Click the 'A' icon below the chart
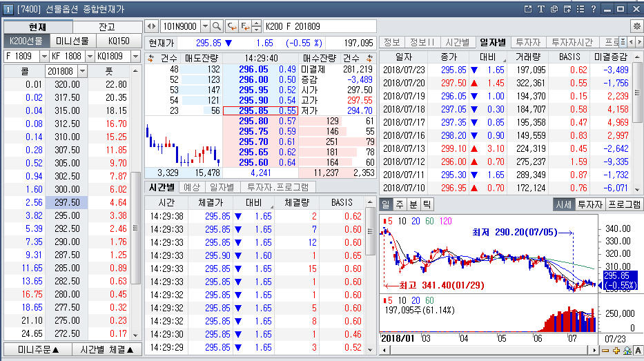Image resolution: width=644 pixels, height=361 pixels. click(x=638, y=351)
